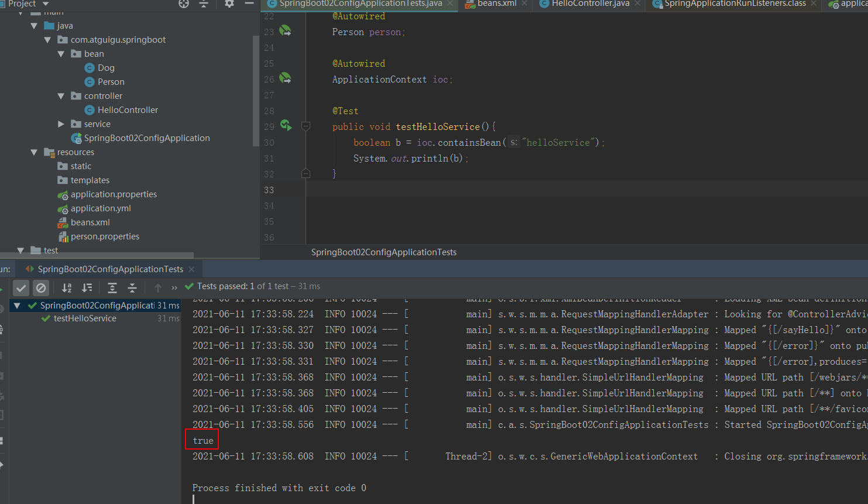The width and height of the screenshot is (868, 504).
Task: Hide the Project panel with minus icon
Action: 249,4
